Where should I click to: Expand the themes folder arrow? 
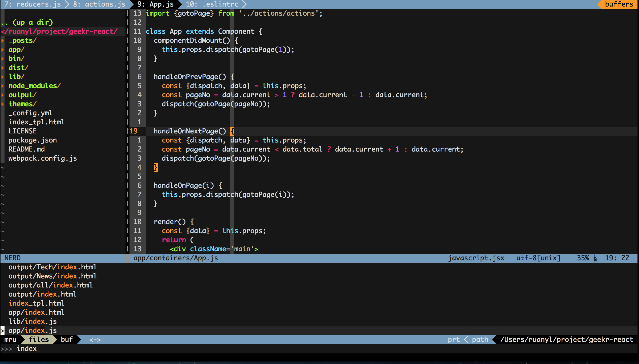[x=3, y=104]
